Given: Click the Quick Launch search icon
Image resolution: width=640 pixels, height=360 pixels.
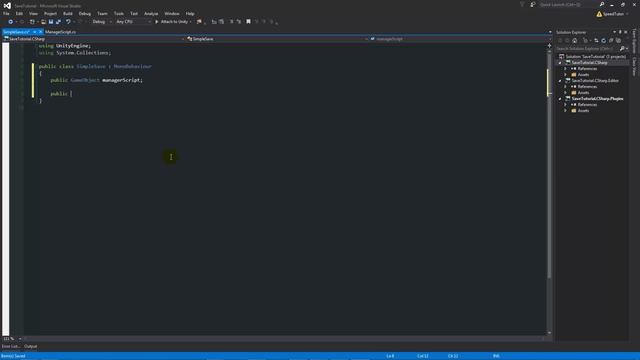Looking at the screenshot, I should [602, 4].
